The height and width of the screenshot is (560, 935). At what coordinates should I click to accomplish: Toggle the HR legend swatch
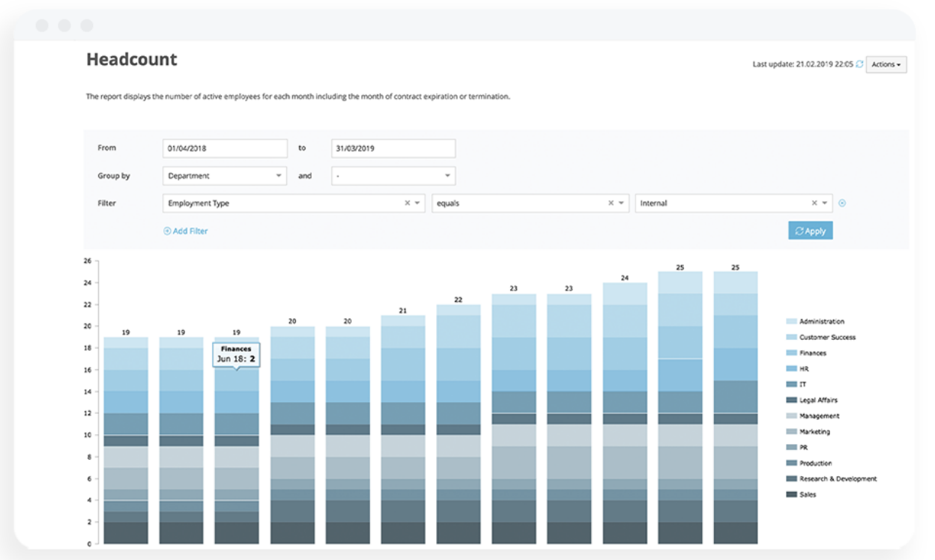[791, 368]
